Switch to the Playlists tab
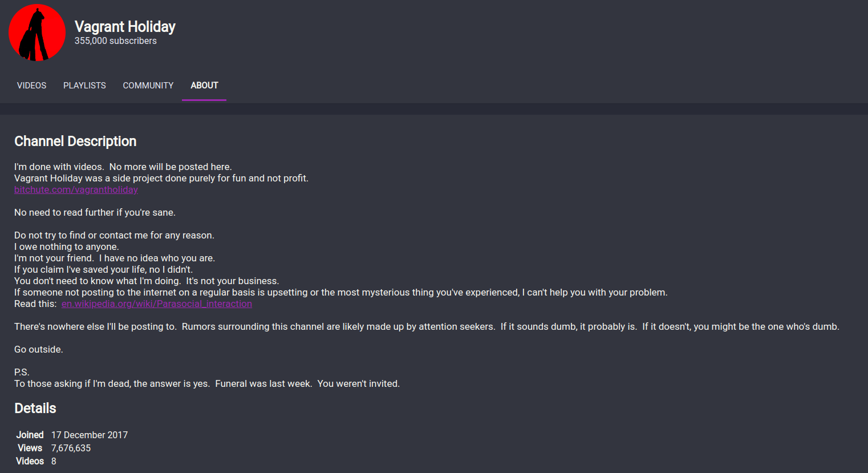Image resolution: width=868 pixels, height=473 pixels. [84, 86]
